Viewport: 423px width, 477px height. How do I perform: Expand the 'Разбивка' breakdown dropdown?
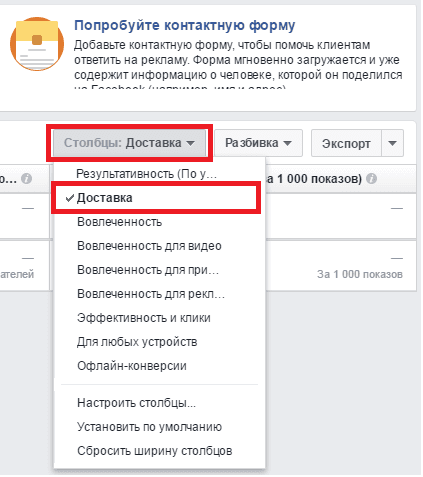click(258, 143)
